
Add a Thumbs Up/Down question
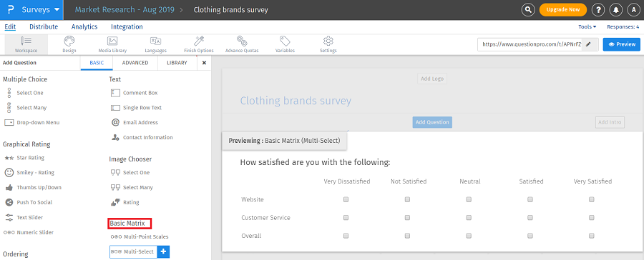[x=33, y=187]
